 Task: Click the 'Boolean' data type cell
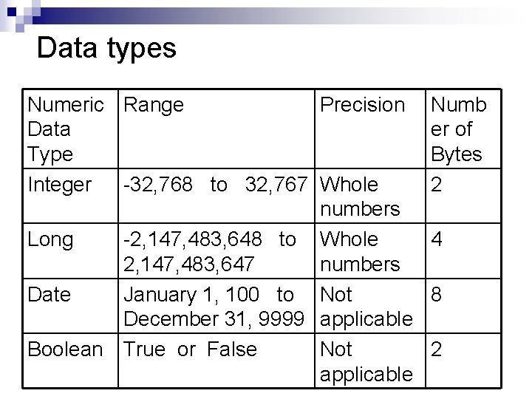(70, 361)
